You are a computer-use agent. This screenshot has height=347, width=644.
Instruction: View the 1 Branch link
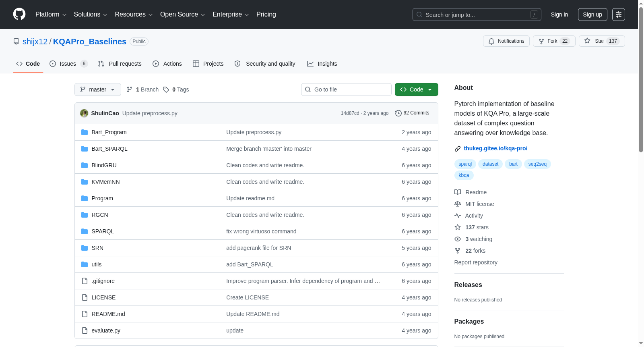pyautogui.click(x=143, y=89)
